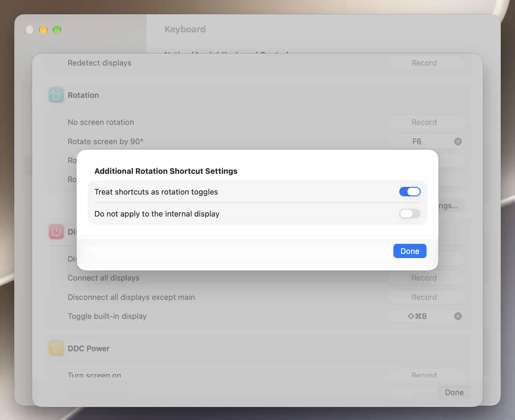
Task: Clear the F6 rotate shortcut
Action: [x=458, y=141]
